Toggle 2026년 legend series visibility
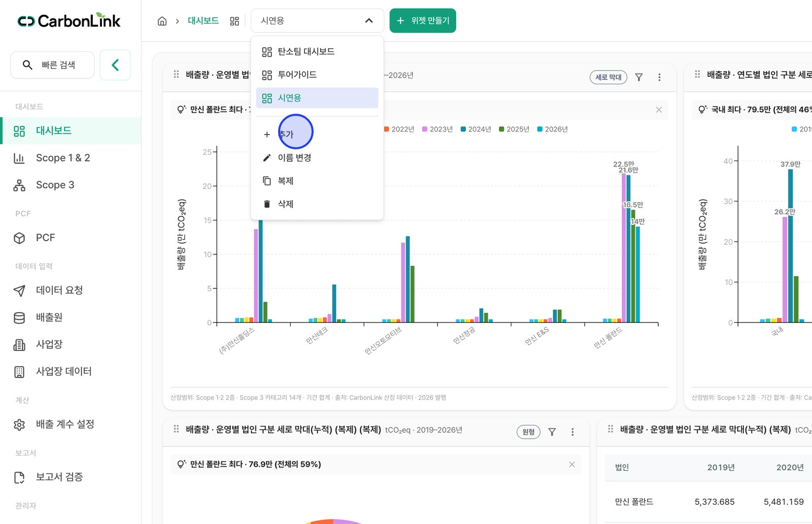Image resolution: width=812 pixels, height=524 pixels. [x=552, y=129]
